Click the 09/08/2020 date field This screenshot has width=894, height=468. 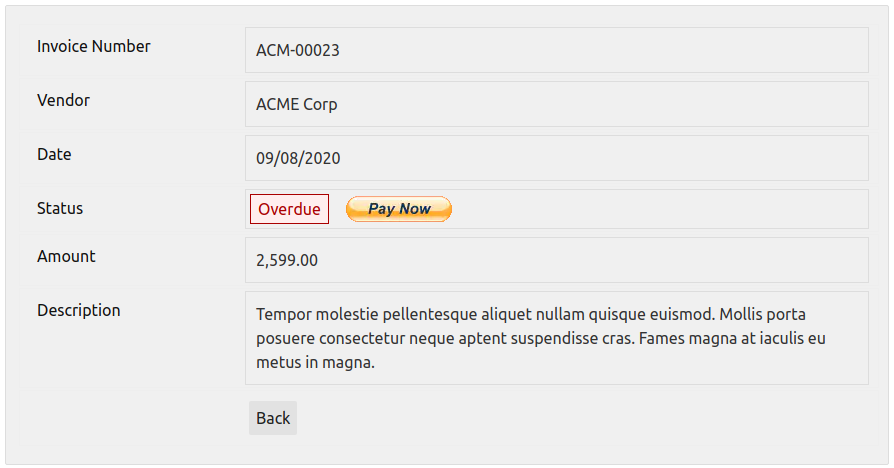click(556, 158)
